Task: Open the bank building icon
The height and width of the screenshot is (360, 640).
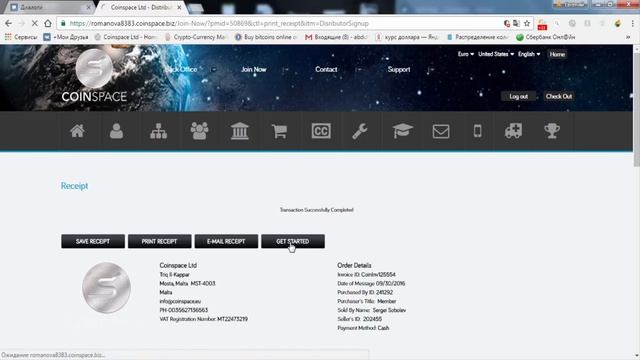Action: (240, 131)
